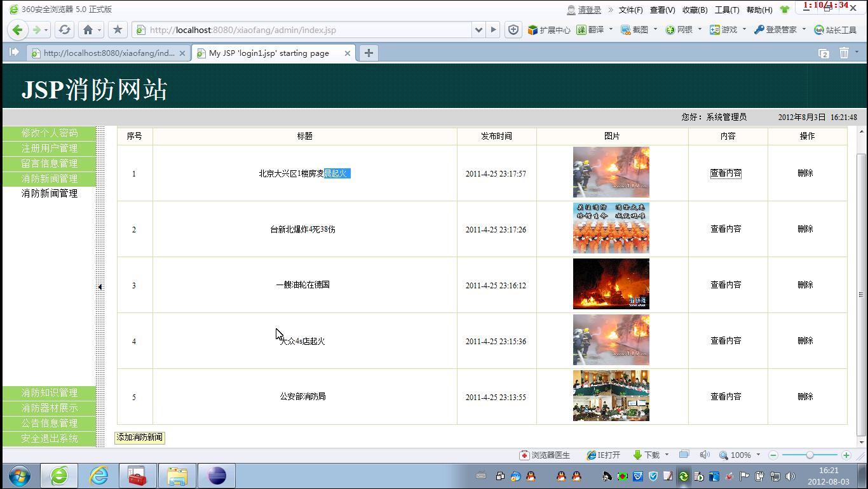Viewport: 868px width, 489px height.
Task: Collapse sidebar with the black arrow handle
Action: (x=100, y=287)
